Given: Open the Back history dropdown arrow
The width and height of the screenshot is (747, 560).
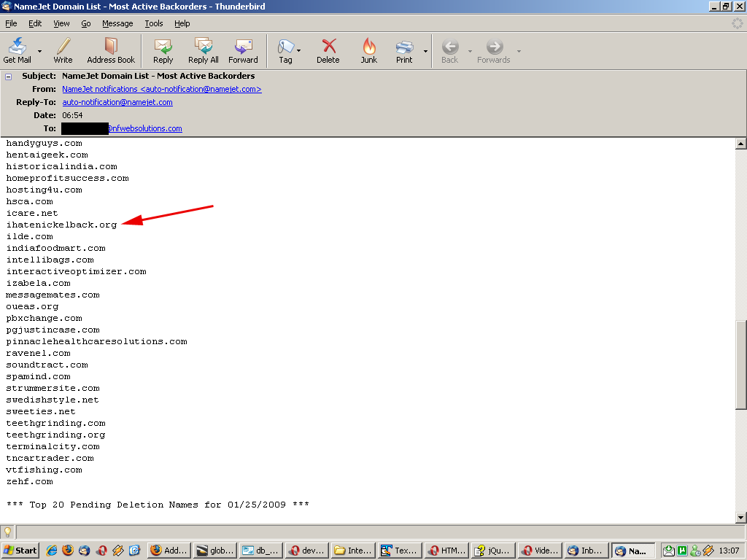Looking at the screenshot, I should [x=470, y=51].
